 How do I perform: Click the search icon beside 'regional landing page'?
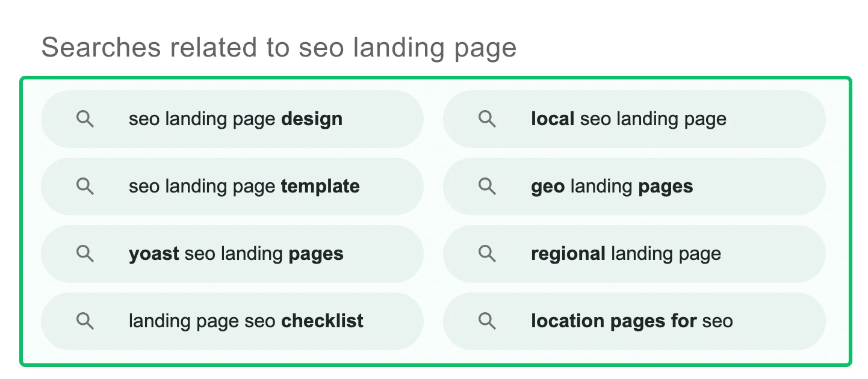coord(487,254)
